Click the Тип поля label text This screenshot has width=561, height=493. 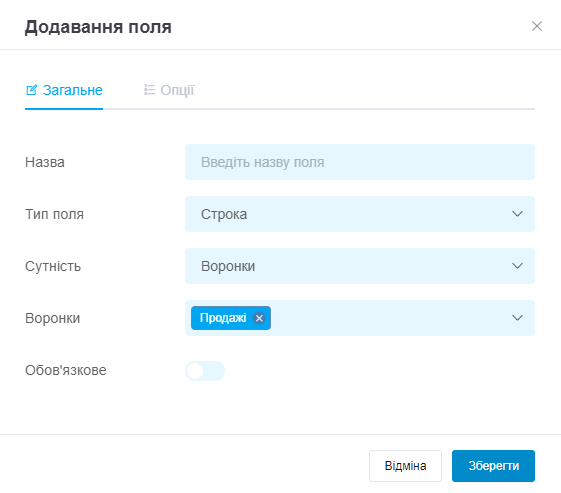54,214
